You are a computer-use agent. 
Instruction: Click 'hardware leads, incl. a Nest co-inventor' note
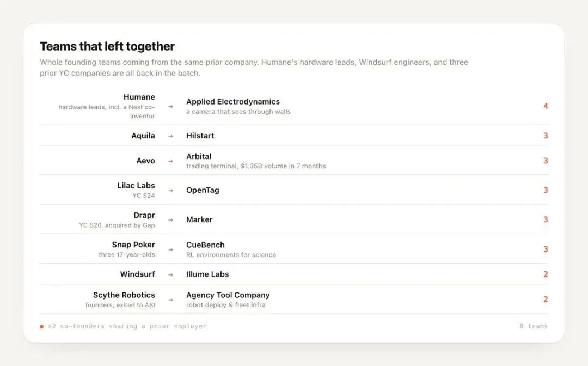tap(107, 111)
